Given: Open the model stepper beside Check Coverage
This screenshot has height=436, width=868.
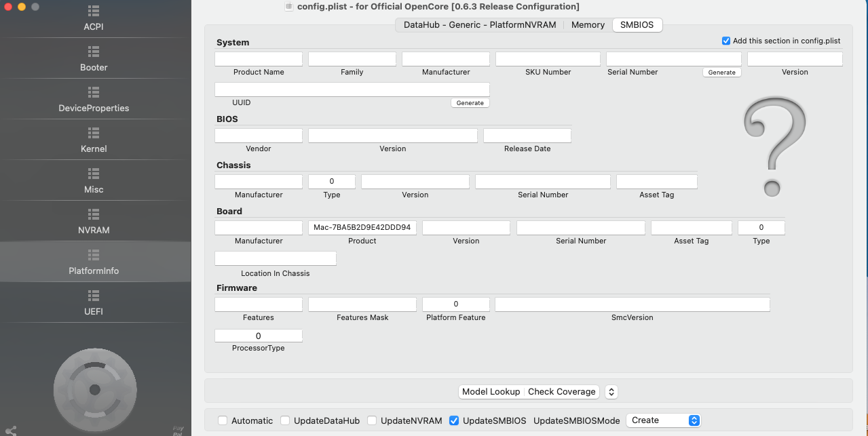Looking at the screenshot, I should coord(611,392).
